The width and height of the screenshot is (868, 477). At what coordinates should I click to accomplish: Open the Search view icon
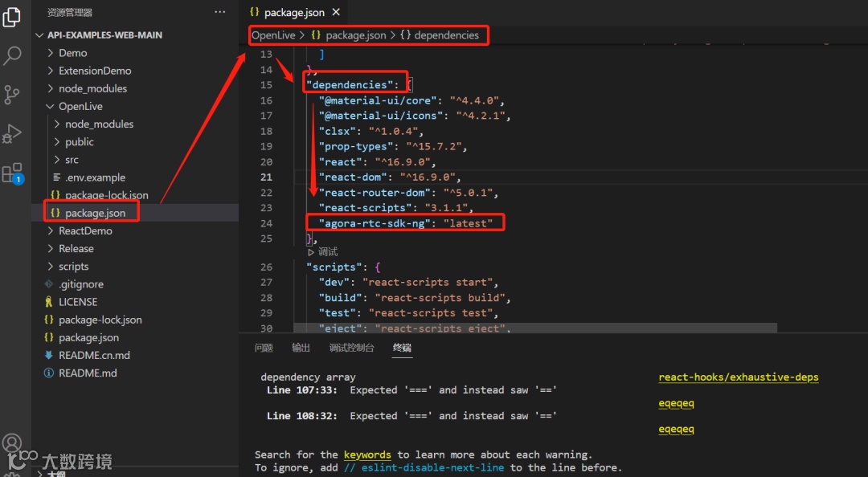11,55
